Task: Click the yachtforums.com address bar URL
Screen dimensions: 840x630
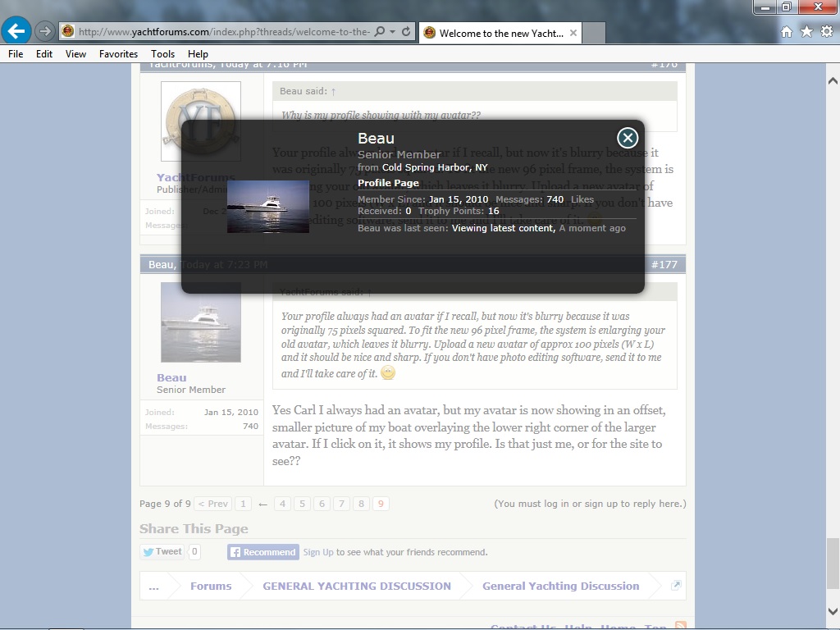Action: pos(224,32)
